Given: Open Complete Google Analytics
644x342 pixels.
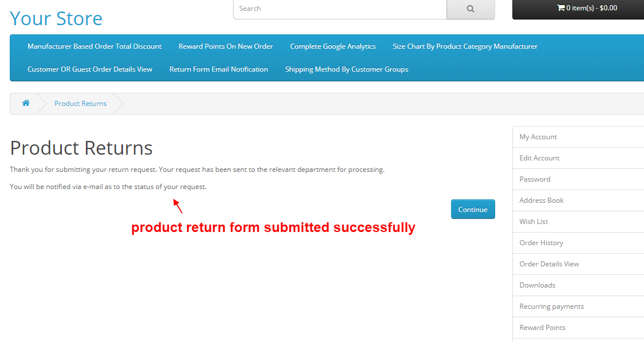Looking at the screenshot, I should (333, 46).
